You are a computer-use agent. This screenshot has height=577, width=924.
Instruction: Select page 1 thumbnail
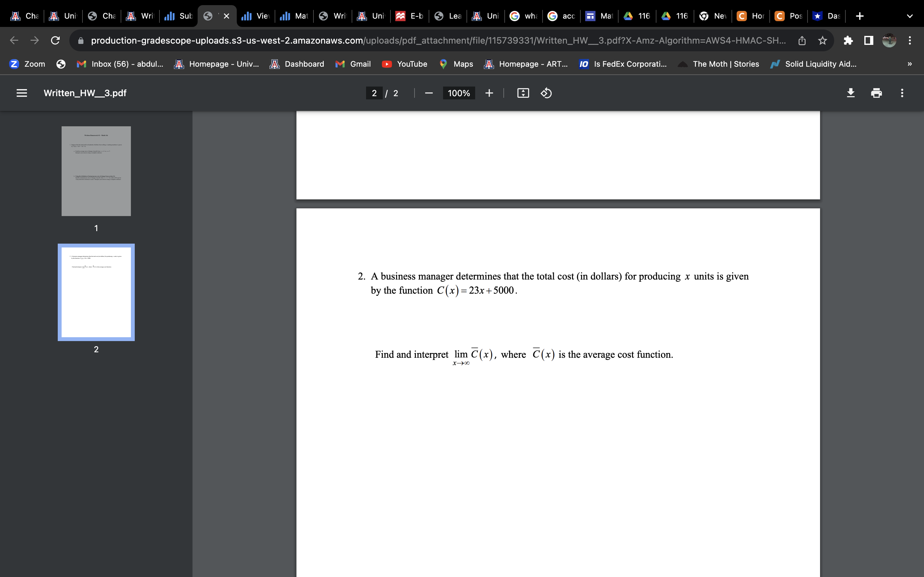click(x=96, y=171)
